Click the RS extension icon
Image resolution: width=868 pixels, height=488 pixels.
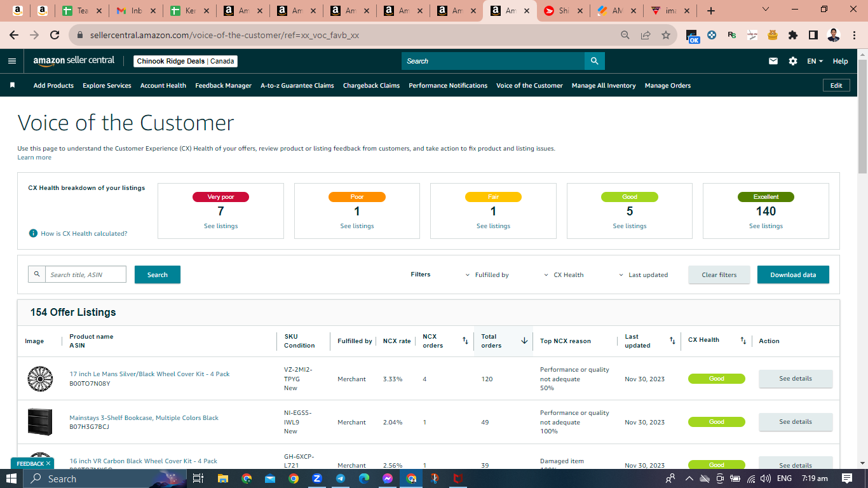(732, 35)
